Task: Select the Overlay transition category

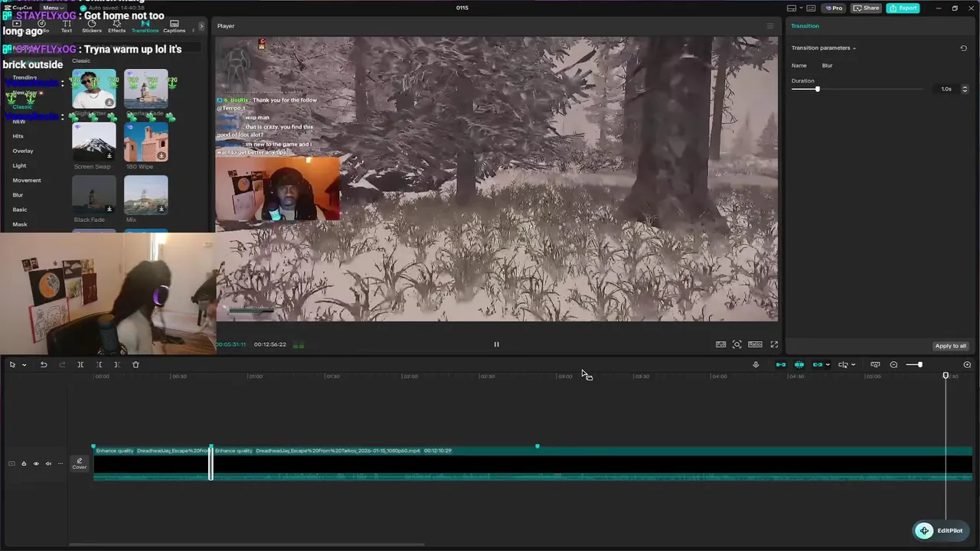Action: click(23, 151)
